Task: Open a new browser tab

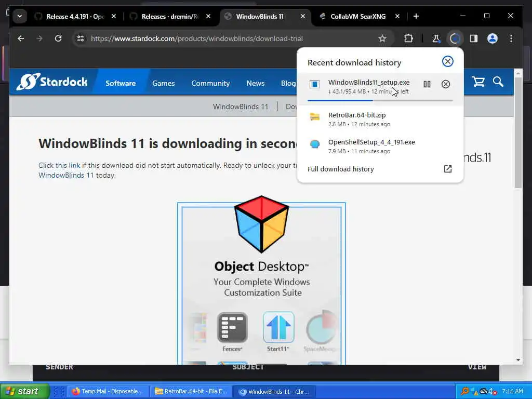Action: [x=416, y=16]
